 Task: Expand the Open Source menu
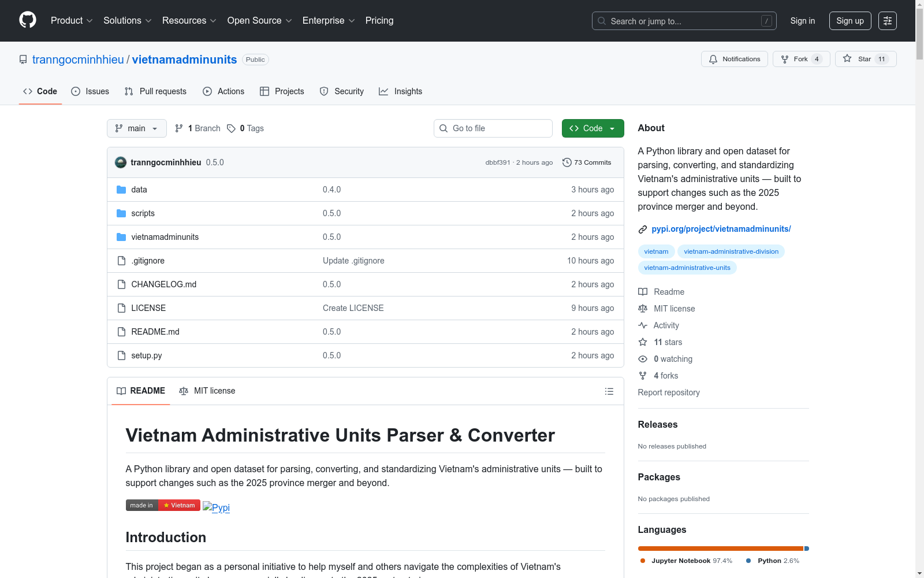point(260,21)
